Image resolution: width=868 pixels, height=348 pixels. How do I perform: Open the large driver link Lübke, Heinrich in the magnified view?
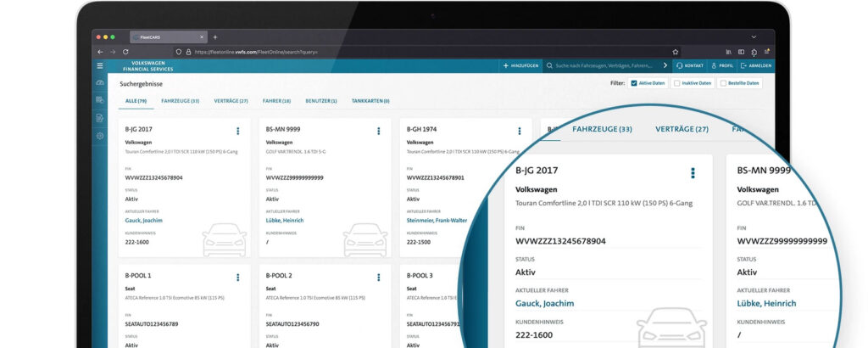point(766,303)
